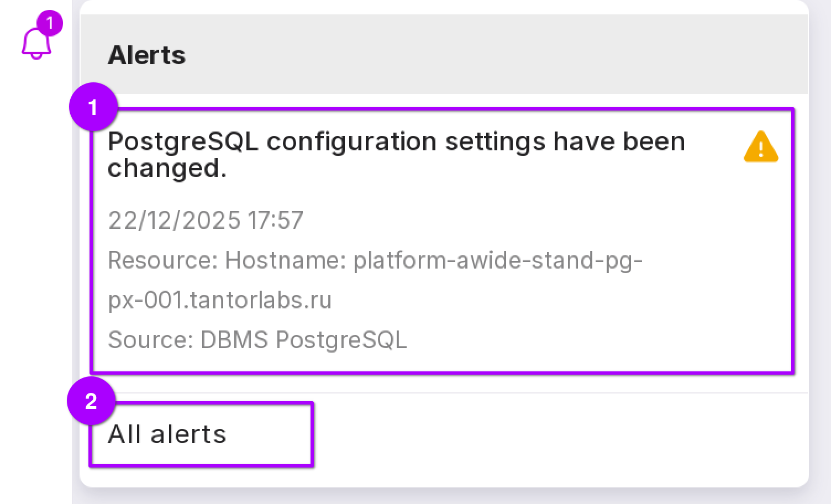Click the Alerts panel heading
The image size is (831, 504).
[146, 55]
